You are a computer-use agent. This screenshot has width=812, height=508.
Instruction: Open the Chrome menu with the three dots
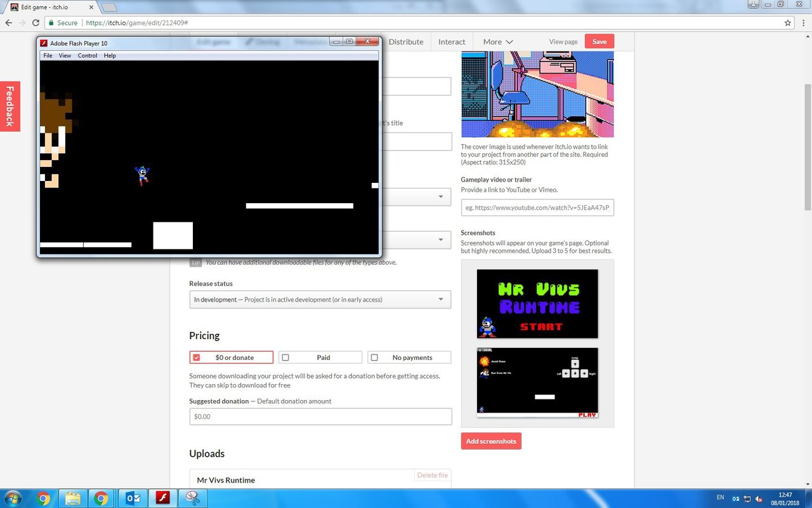(x=802, y=23)
